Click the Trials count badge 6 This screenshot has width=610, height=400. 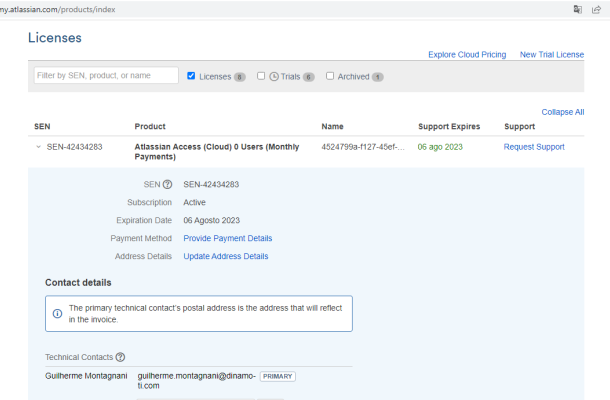pyautogui.click(x=309, y=77)
